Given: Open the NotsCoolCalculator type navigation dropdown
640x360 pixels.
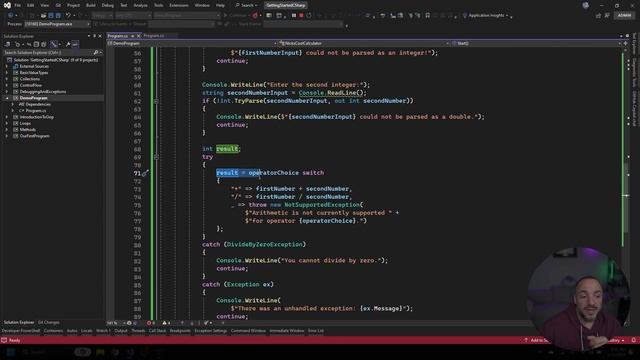Looking at the screenshot, I should point(364,43).
